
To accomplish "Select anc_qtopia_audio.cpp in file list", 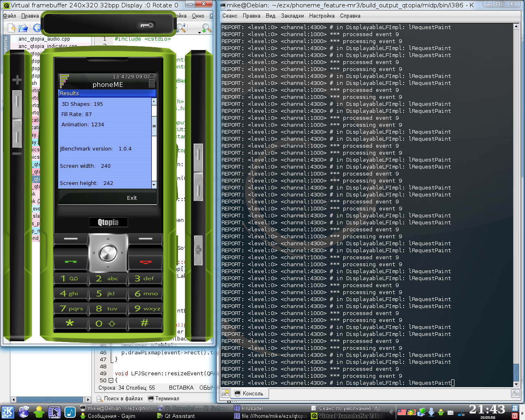I will [x=44, y=39].
